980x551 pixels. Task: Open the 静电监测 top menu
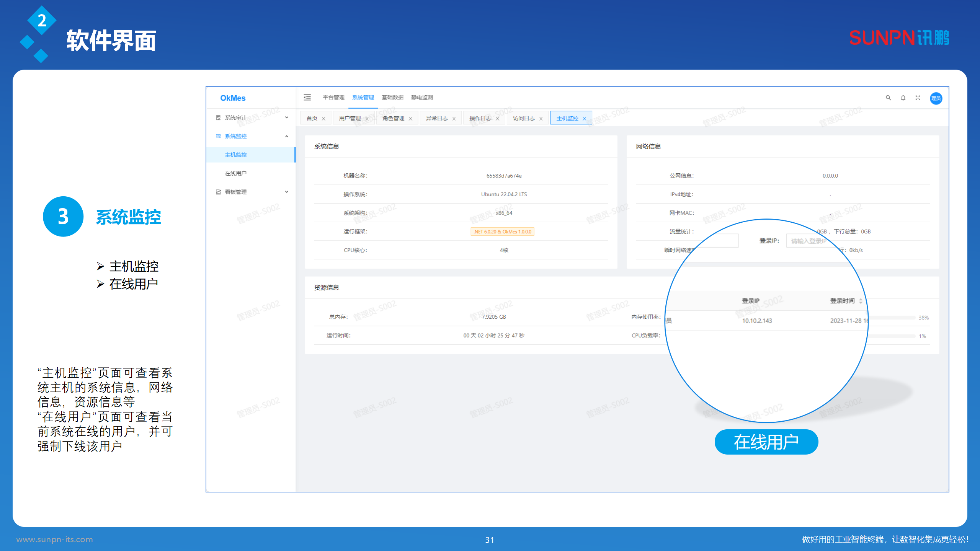422,98
